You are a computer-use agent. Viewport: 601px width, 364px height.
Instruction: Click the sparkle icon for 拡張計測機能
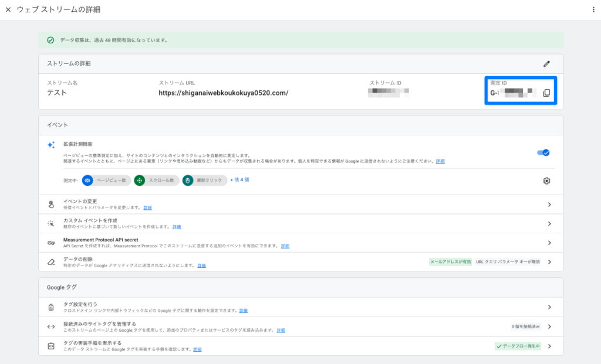(51, 145)
